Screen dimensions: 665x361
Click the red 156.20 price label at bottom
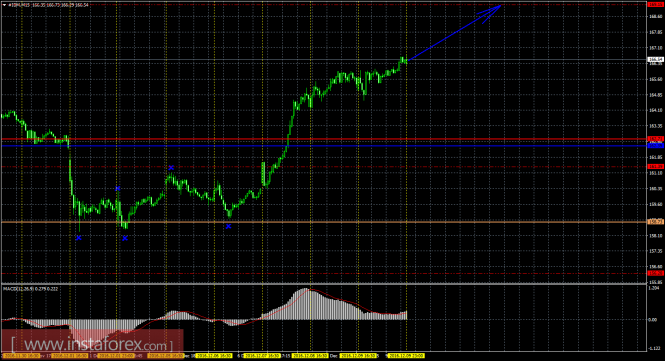(656, 273)
